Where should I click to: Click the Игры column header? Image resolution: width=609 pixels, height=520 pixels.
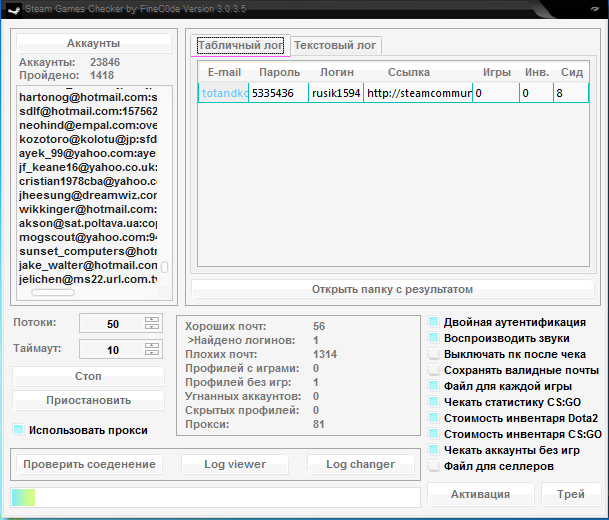point(496,72)
